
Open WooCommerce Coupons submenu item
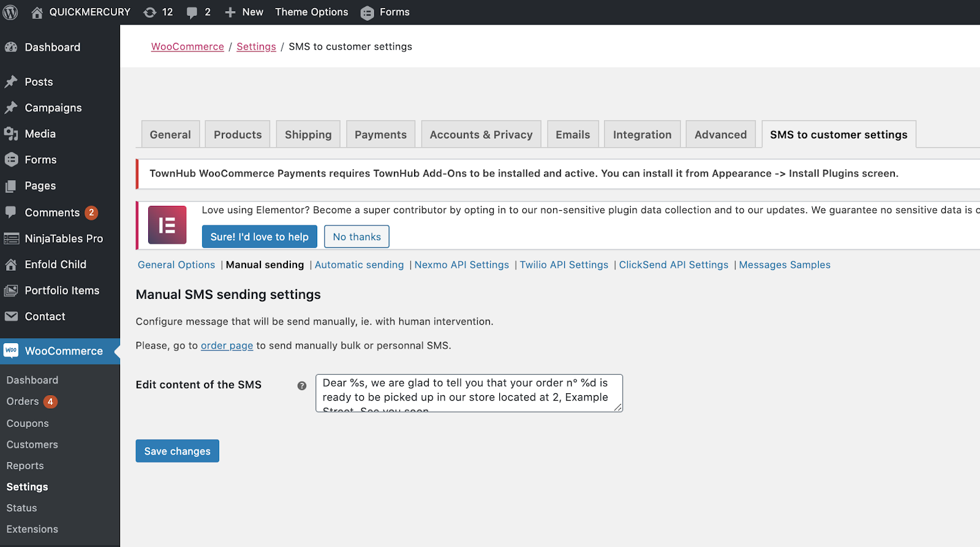pyautogui.click(x=28, y=423)
